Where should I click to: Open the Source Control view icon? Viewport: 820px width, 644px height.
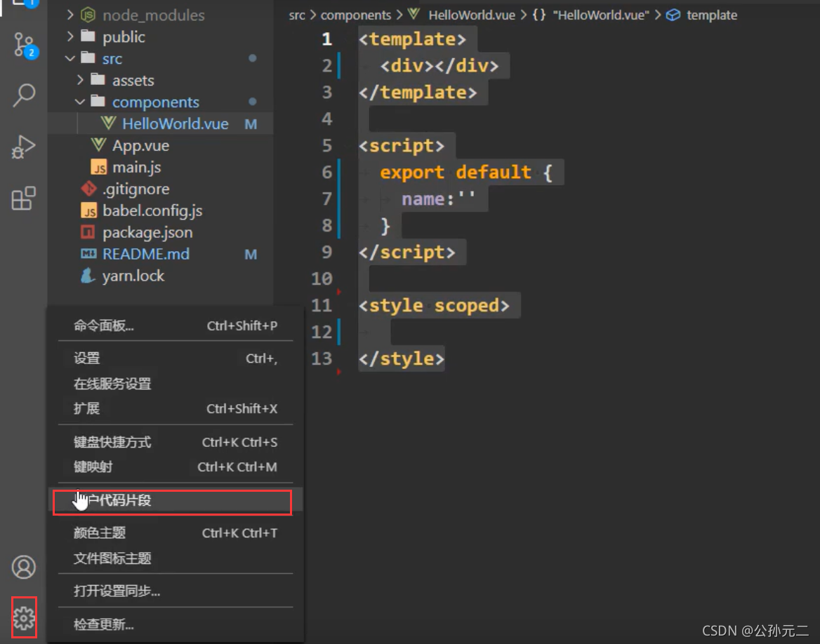25,45
